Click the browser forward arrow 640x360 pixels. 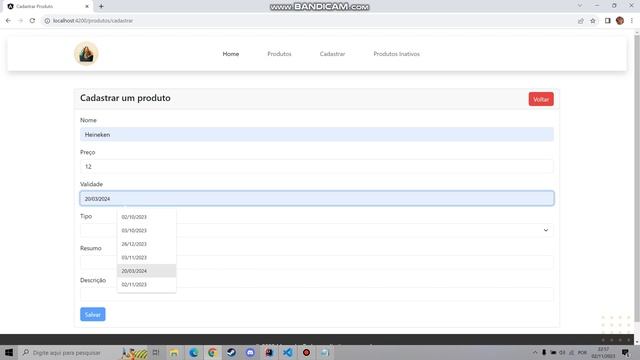[x=20, y=20]
